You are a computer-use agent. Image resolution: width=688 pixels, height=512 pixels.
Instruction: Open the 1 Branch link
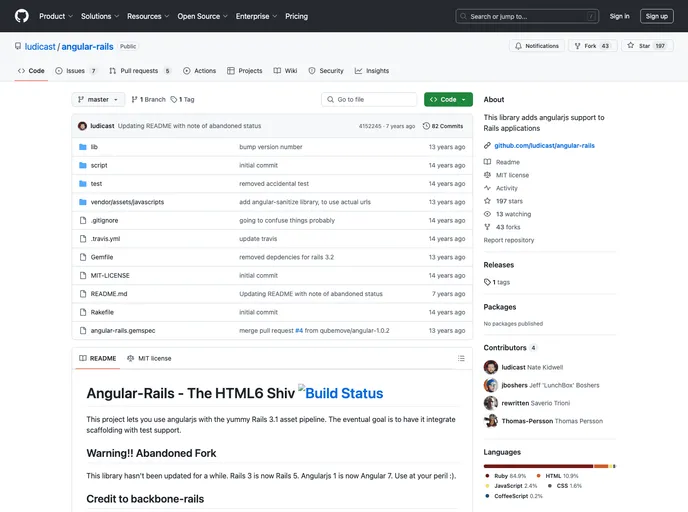point(148,100)
